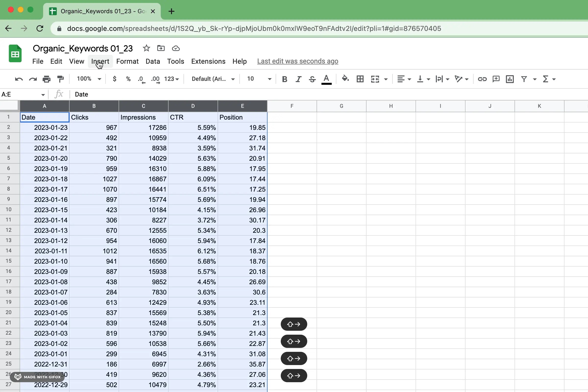Click Last edit was seconds ago link

click(297, 61)
